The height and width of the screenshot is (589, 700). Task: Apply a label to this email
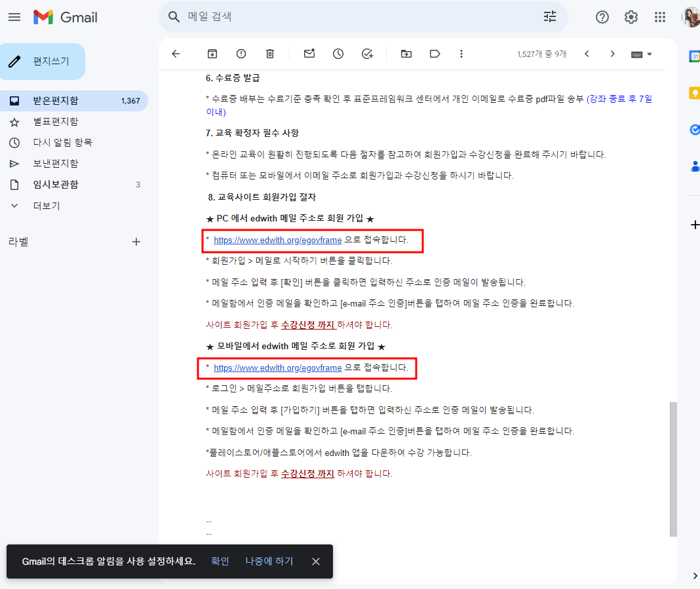435,54
